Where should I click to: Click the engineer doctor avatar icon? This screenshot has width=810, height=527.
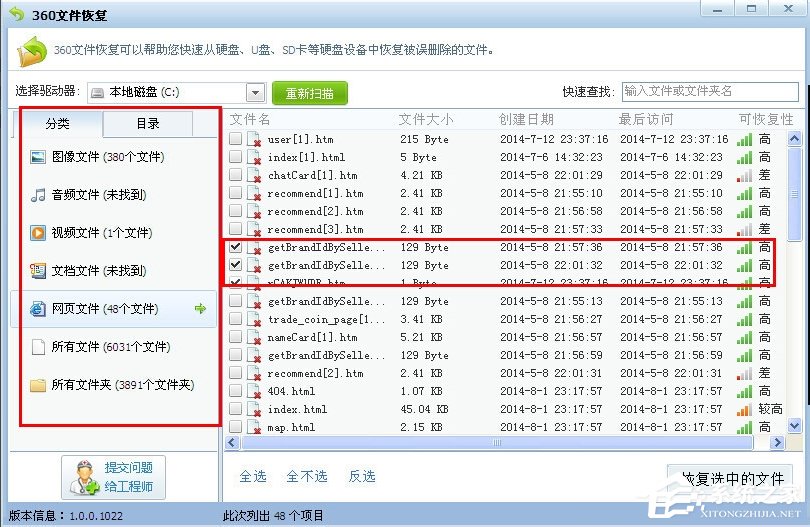tap(85, 478)
